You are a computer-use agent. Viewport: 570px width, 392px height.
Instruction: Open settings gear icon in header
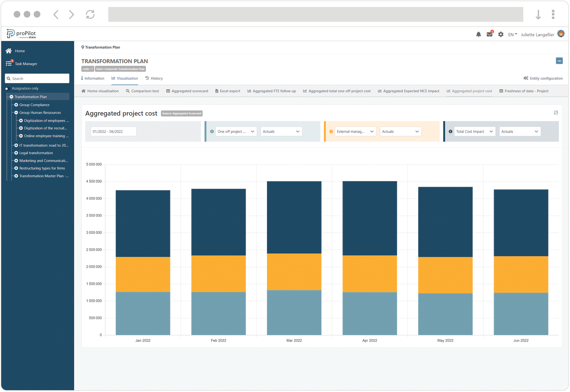point(501,35)
